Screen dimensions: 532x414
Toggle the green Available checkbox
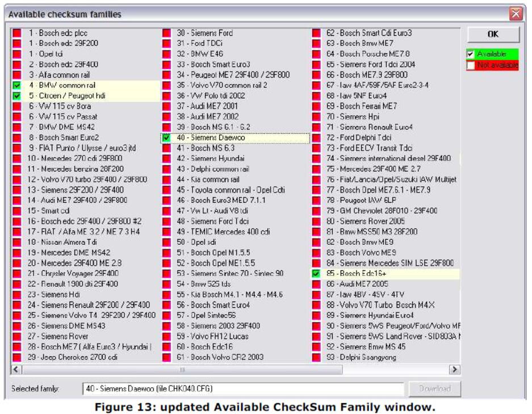tap(470, 54)
